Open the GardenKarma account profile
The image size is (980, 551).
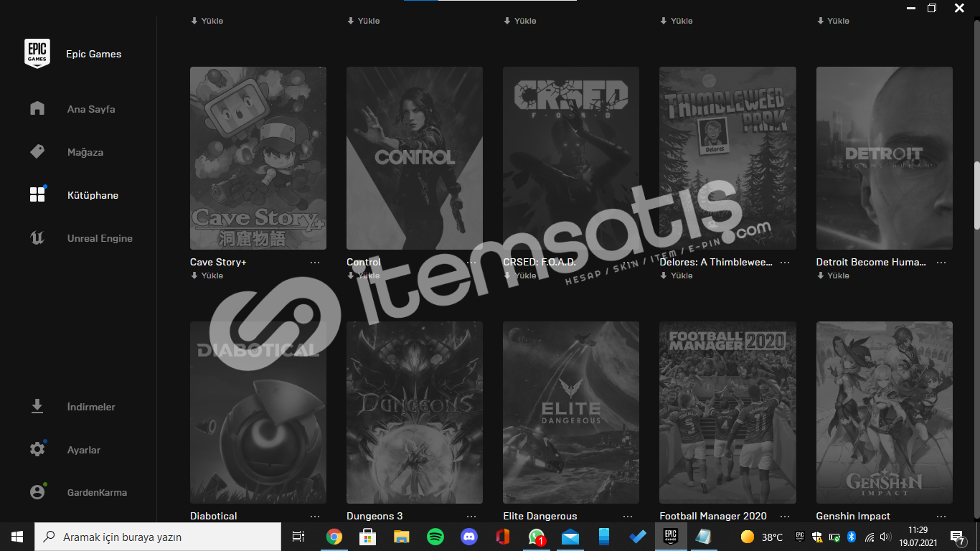pyautogui.click(x=97, y=492)
